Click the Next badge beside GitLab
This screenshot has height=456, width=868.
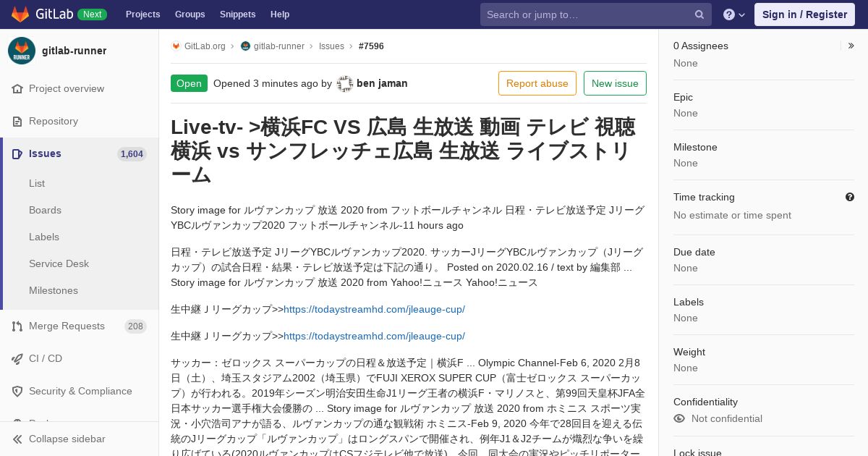click(x=92, y=14)
